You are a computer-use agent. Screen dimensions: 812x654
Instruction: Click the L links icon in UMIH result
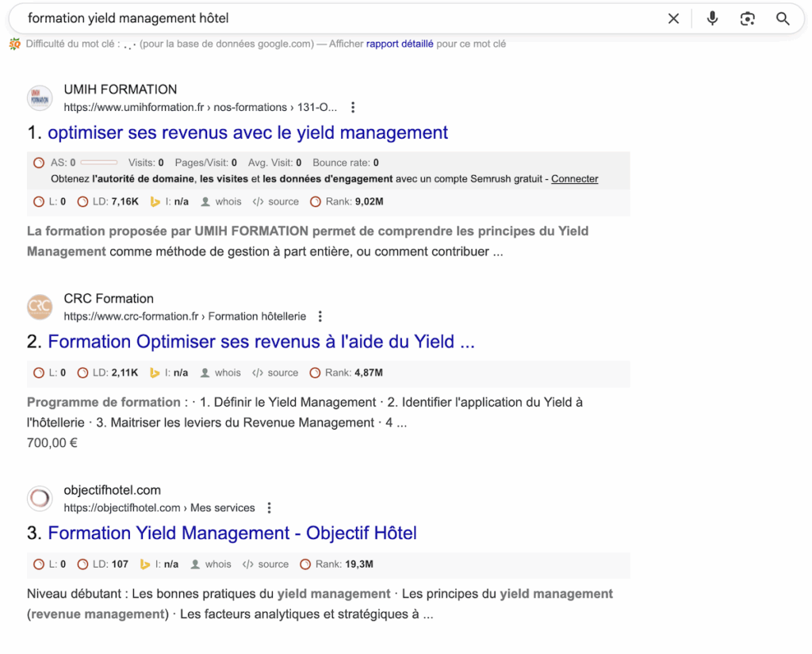click(x=39, y=202)
